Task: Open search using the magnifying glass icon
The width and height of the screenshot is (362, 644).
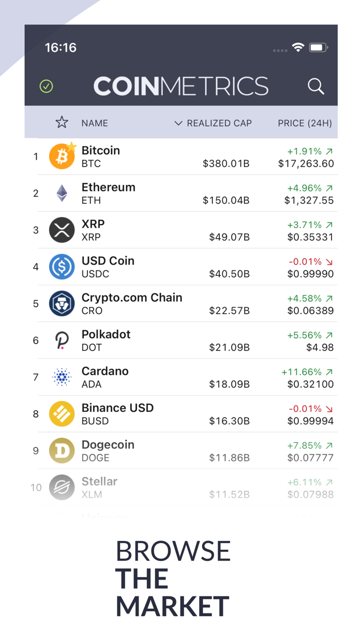Action: (315, 86)
